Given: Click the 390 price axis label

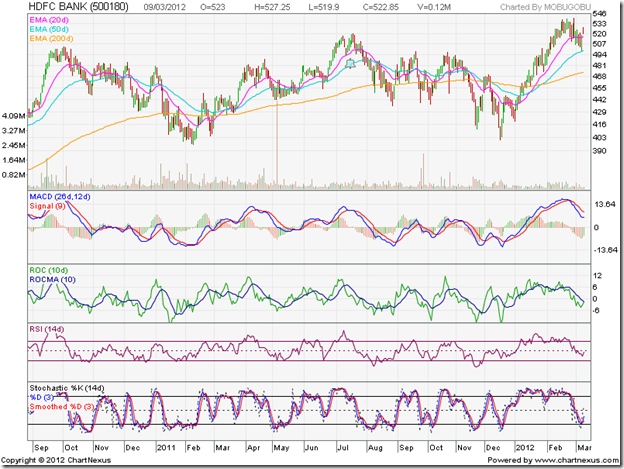Looking at the screenshot, I should tap(599, 151).
